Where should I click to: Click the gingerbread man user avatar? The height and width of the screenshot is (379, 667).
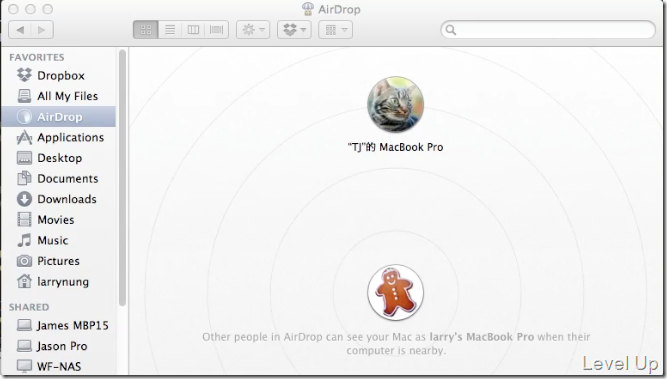coord(396,293)
